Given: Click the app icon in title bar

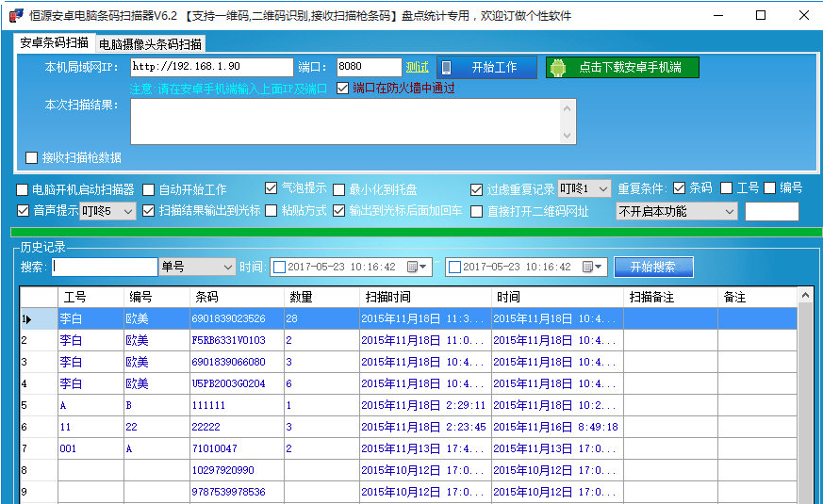Looking at the screenshot, I should coord(15,15).
